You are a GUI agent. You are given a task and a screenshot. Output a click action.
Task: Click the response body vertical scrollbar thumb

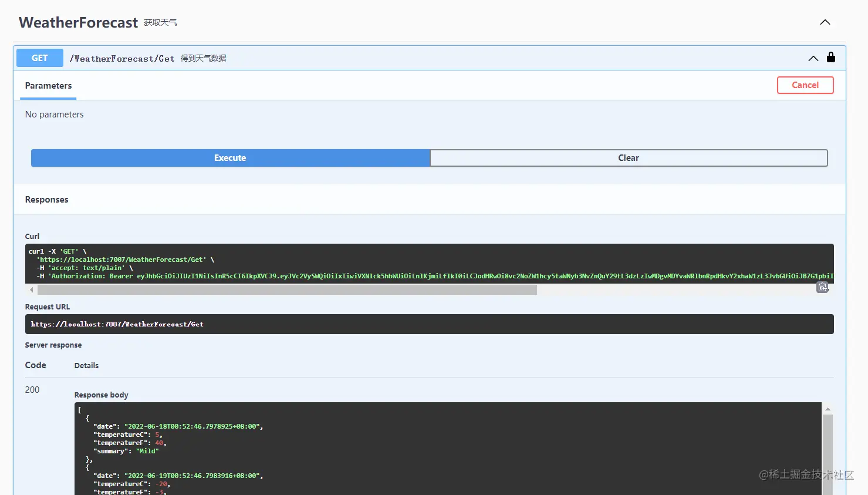(x=828, y=454)
